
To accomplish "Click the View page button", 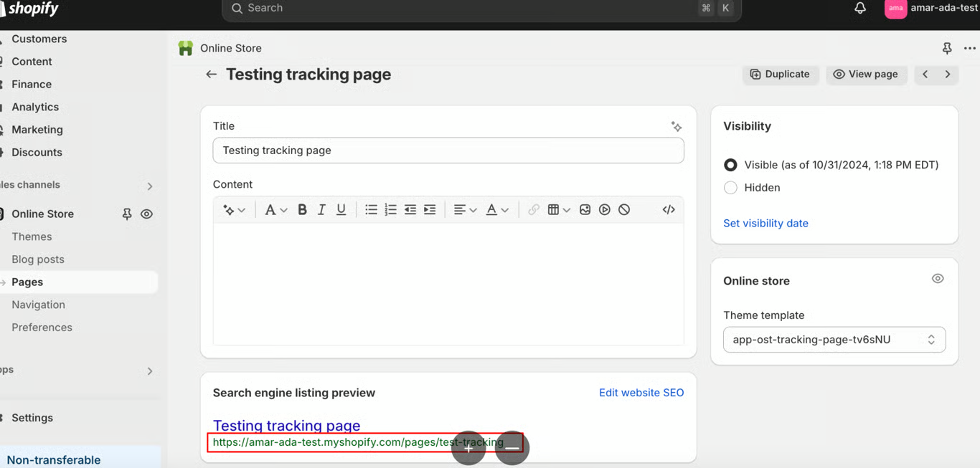I will pos(866,74).
